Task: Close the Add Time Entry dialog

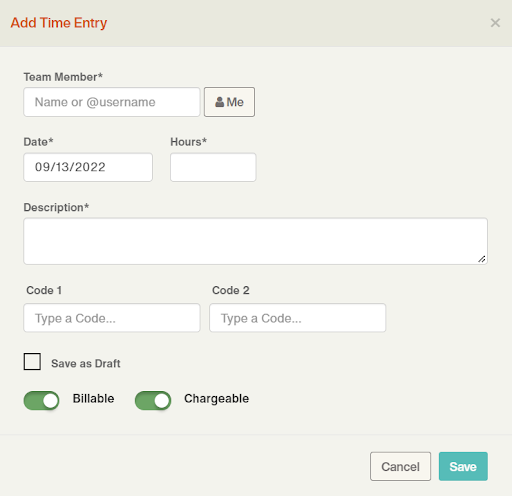Action: tap(495, 23)
